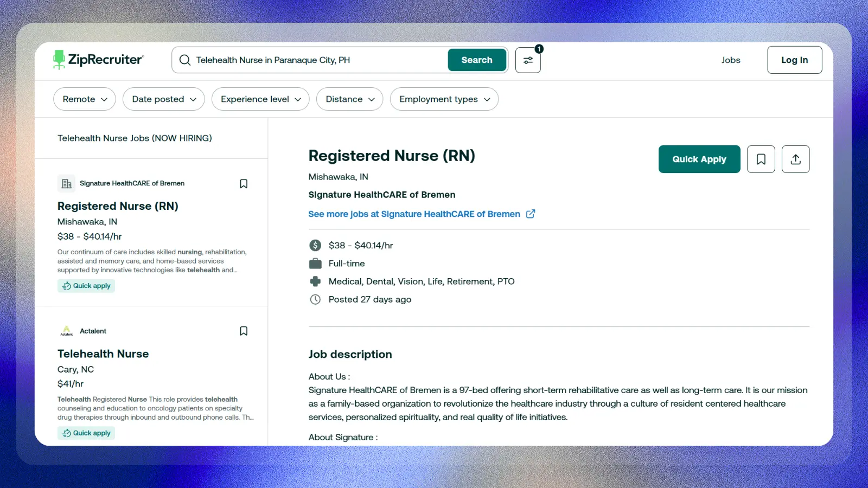Click Actalent company name on card
The height and width of the screenshot is (488, 868).
pyautogui.click(x=93, y=331)
